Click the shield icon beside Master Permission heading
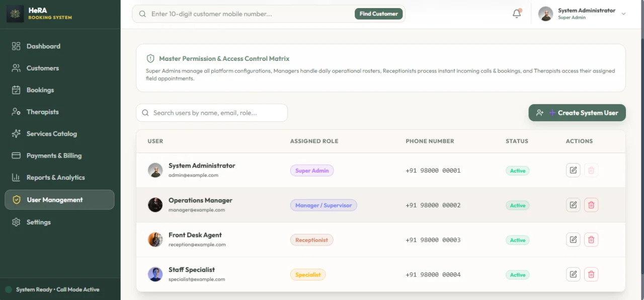644x300 pixels. coord(150,58)
